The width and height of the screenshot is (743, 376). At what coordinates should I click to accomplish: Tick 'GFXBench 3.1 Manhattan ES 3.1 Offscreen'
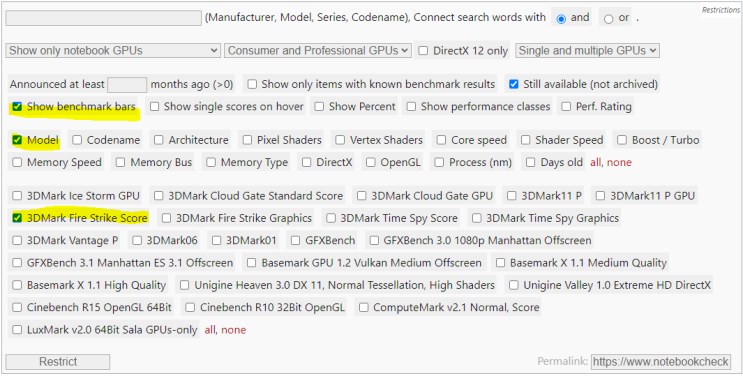17,263
